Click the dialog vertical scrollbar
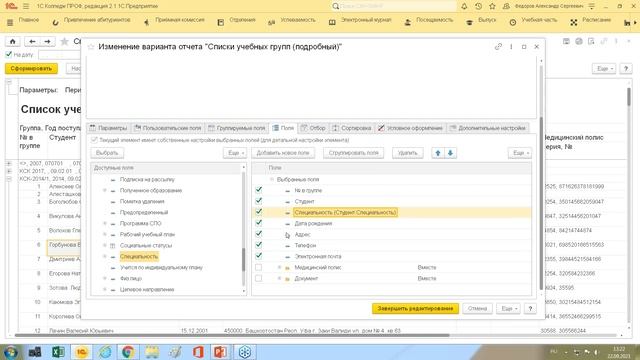Screen dimensions: 640x360 tap(541, 202)
